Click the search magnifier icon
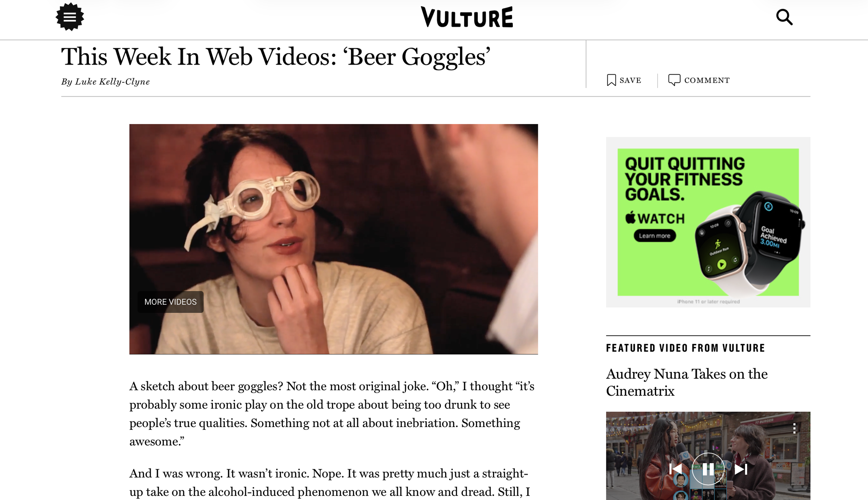 [784, 17]
